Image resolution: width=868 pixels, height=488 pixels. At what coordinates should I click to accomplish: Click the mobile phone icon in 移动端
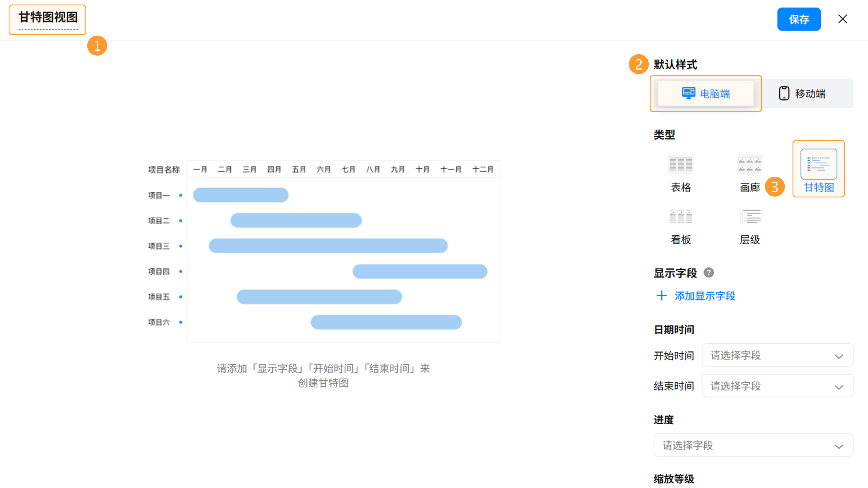click(x=784, y=94)
